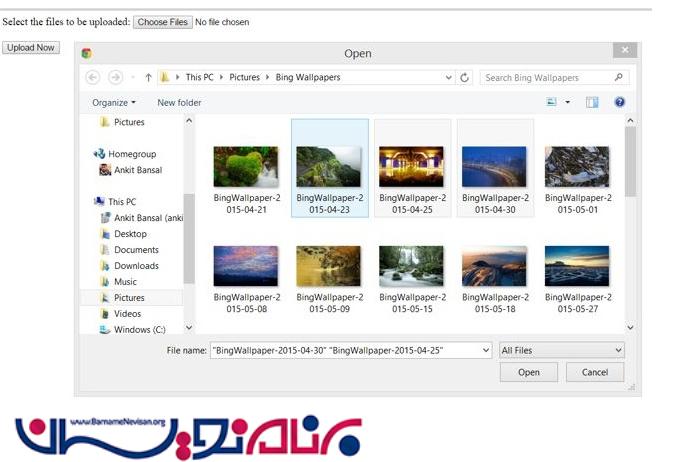Click Bing Wallpapers in the breadcrumb

308,77
